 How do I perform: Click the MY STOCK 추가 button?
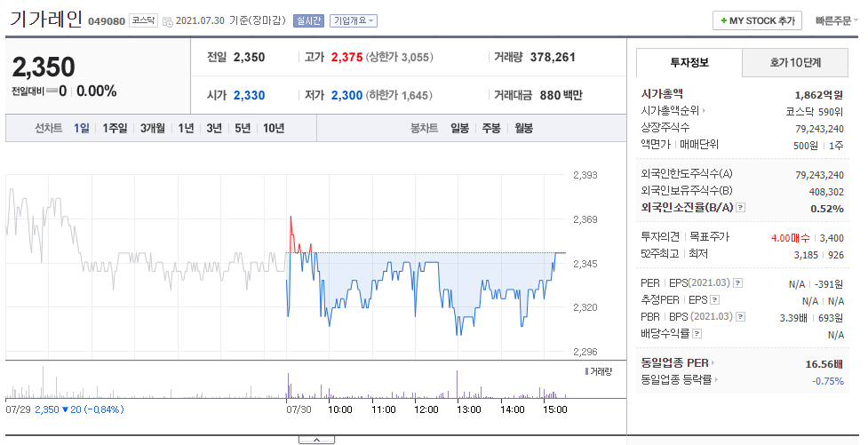tap(757, 21)
